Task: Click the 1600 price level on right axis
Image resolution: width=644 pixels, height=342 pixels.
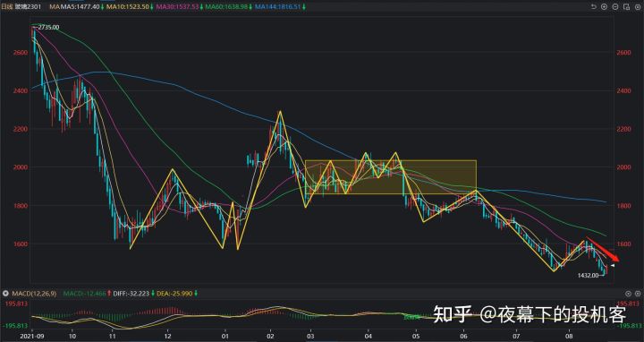Action: [623, 244]
